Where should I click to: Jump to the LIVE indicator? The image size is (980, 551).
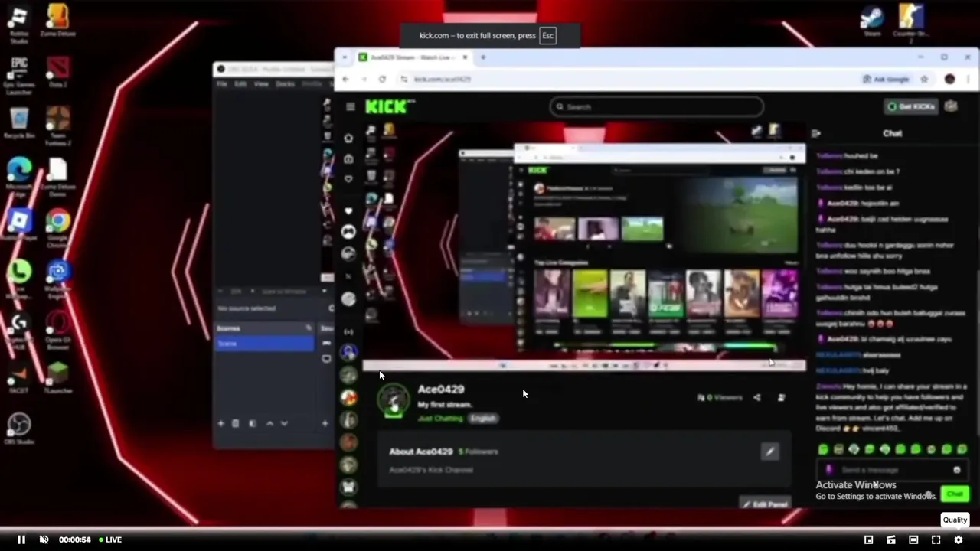pyautogui.click(x=109, y=540)
